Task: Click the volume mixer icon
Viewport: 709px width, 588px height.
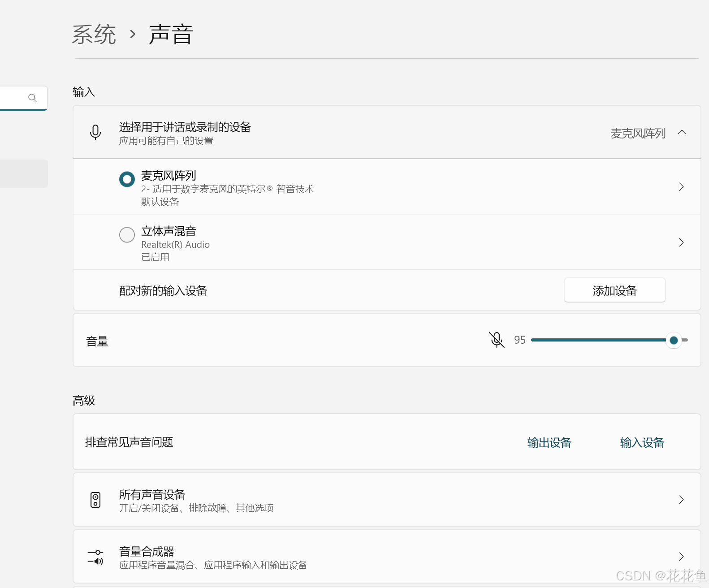Action: click(x=95, y=557)
